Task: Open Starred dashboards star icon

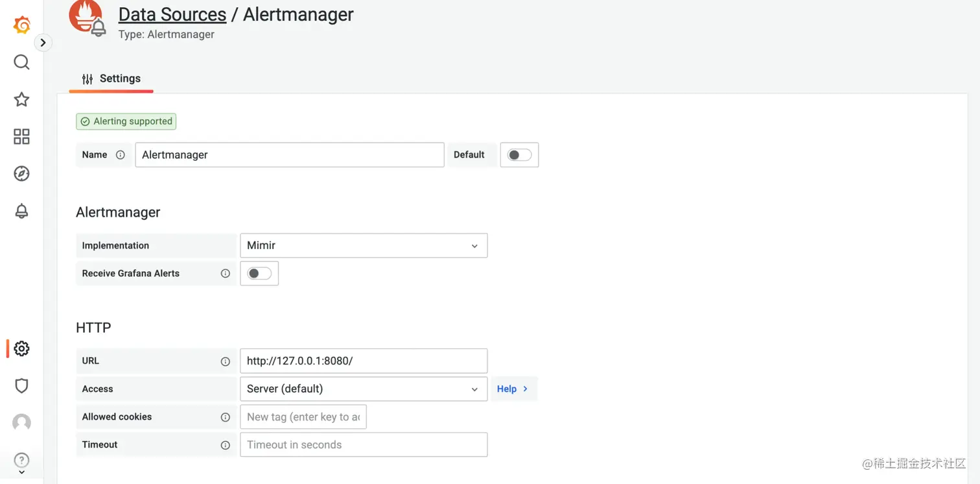Action: click(x=21, y=99)
